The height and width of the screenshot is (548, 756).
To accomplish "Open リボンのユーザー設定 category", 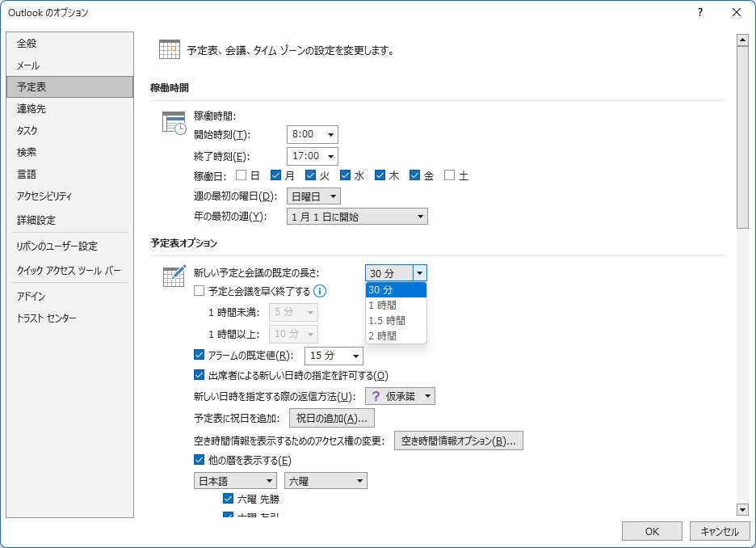I will (x=70, y=246).
